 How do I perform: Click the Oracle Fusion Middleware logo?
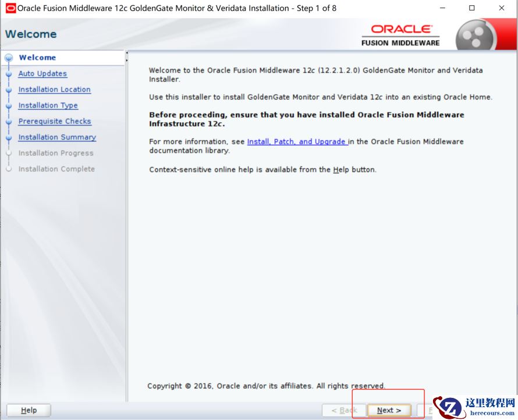[x=400, y=35]
